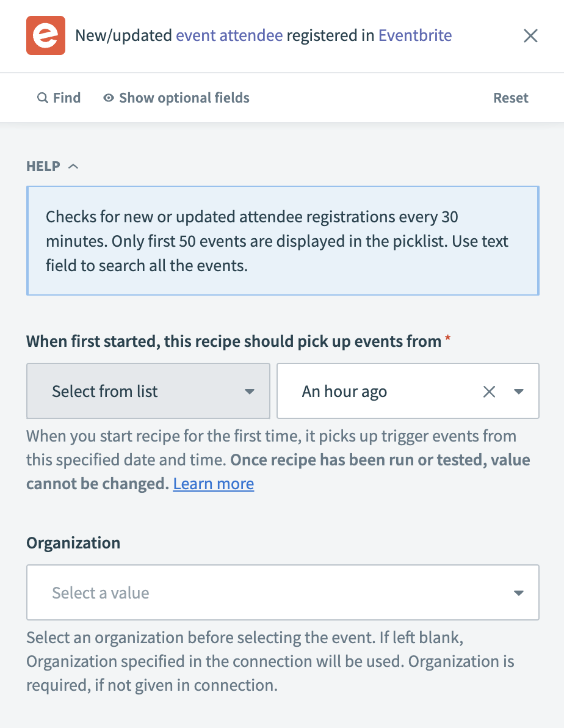Toggle Show optional fields eye icon
The image size is (564, 728).
pos(109,98)
